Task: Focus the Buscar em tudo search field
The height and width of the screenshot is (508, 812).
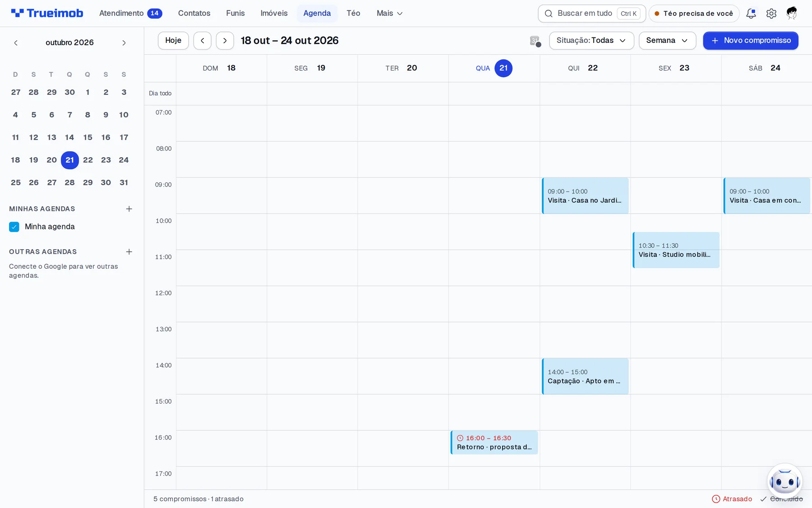Action: 592,14
